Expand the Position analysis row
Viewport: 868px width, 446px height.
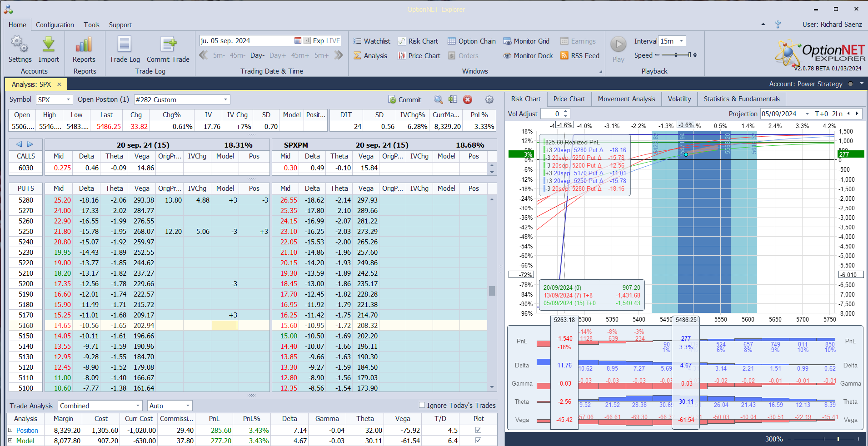coord(10,430)
